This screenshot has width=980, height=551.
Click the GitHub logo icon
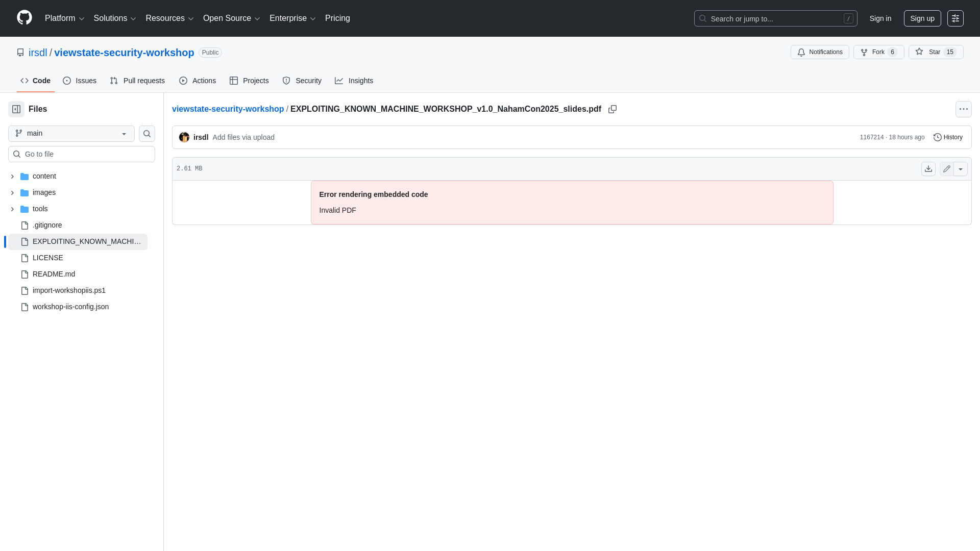[24, 18]
